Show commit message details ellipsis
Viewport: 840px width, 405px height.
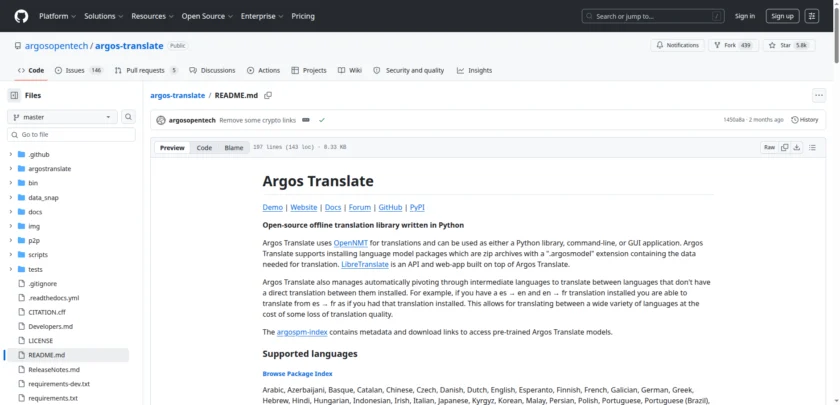[306, 120]
